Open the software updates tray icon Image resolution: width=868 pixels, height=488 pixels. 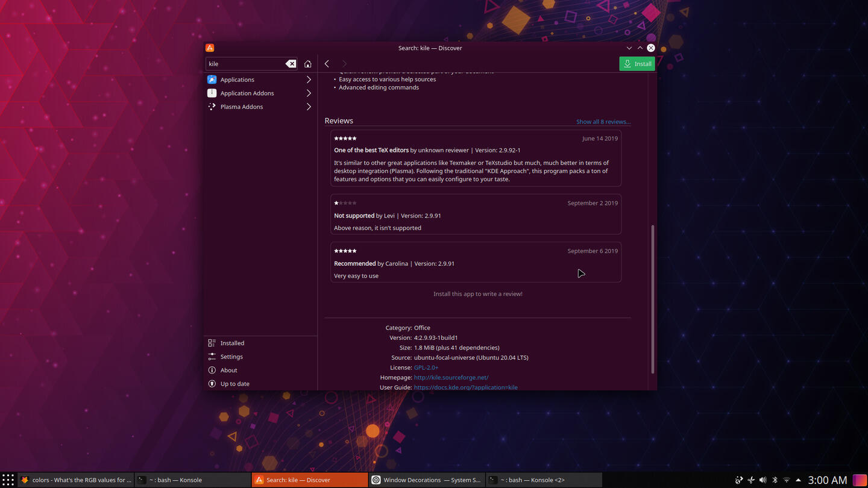click(739, 480)
